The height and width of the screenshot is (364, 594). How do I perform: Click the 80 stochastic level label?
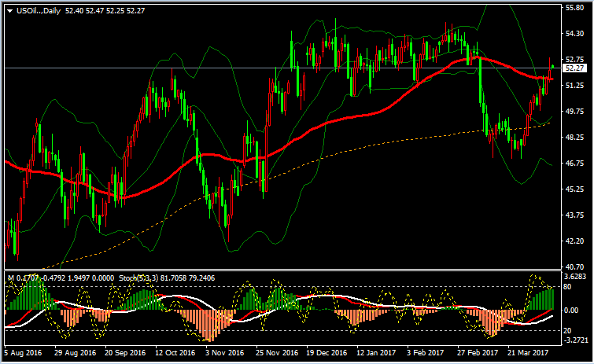click(567, 286)
